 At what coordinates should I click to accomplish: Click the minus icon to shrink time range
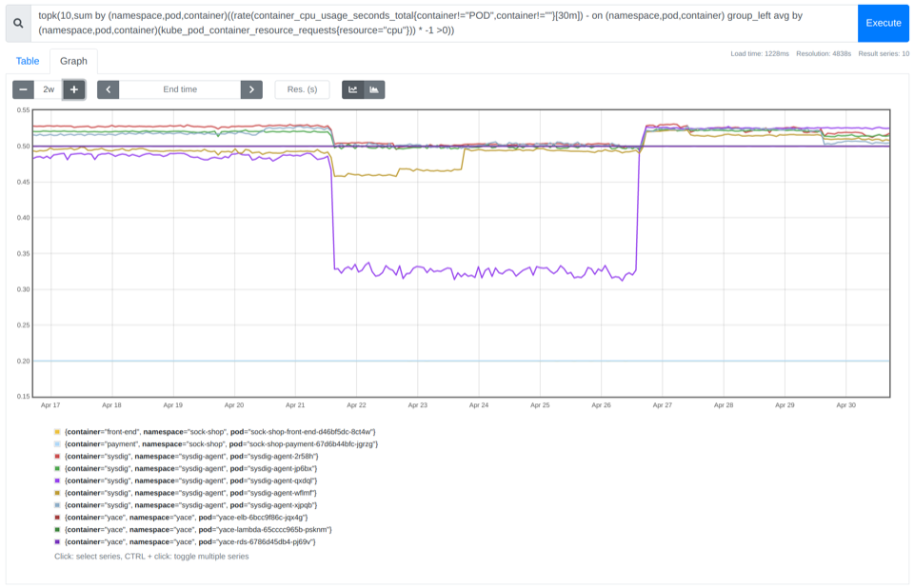(21, 88)
